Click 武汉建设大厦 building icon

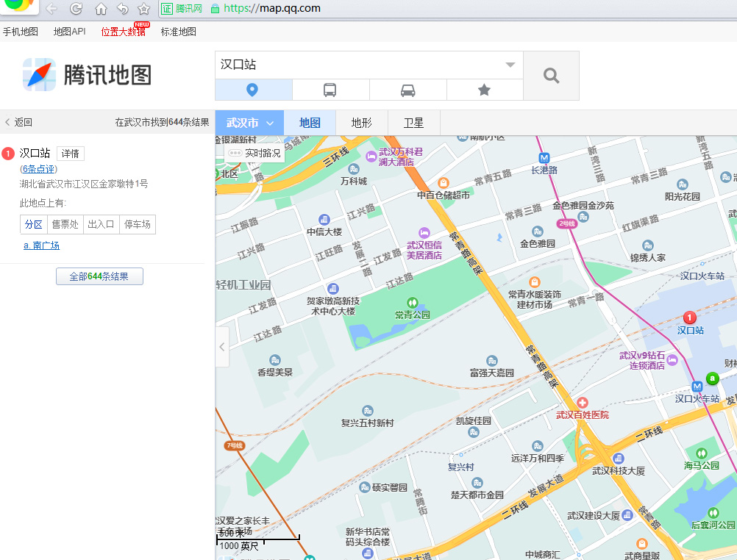pyautogui.click(x=627, y=515)
